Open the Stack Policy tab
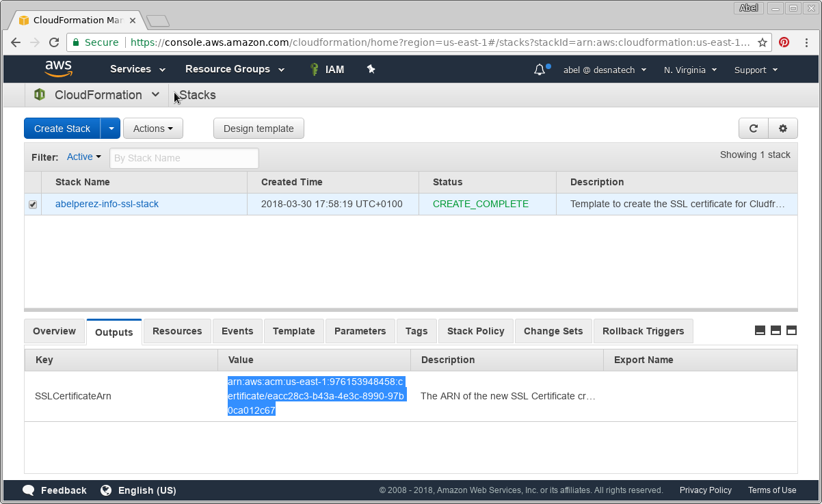The image size is (822, 504). [476, 331]
